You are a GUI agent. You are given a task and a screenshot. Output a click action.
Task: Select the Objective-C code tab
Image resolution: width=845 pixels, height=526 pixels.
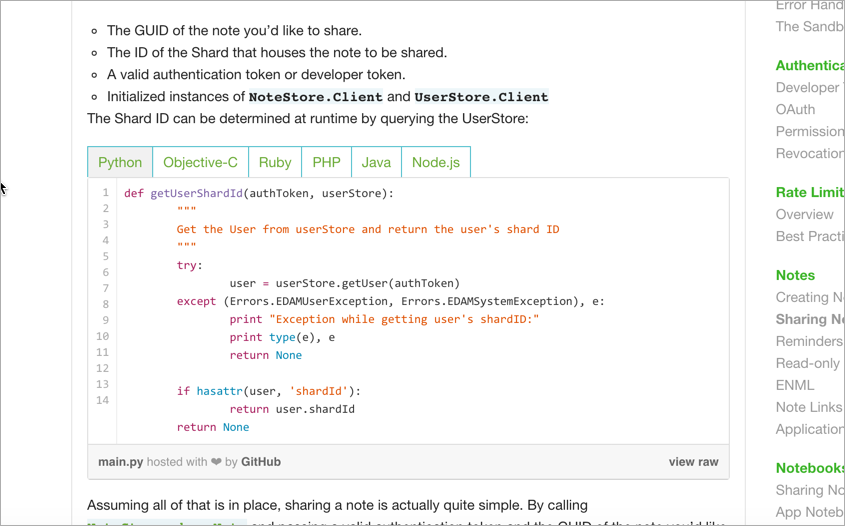point(200,162)
